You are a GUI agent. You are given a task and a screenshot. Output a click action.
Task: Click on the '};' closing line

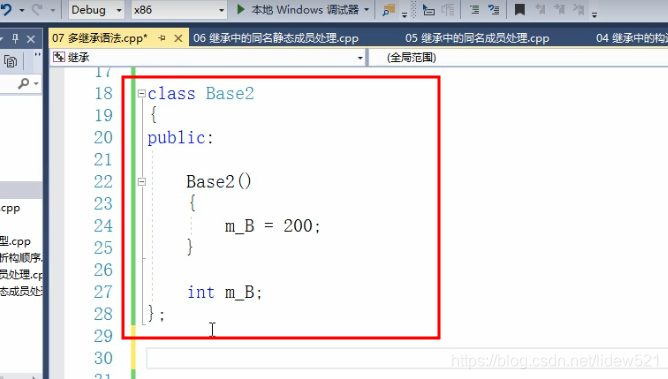coord(156,314)
